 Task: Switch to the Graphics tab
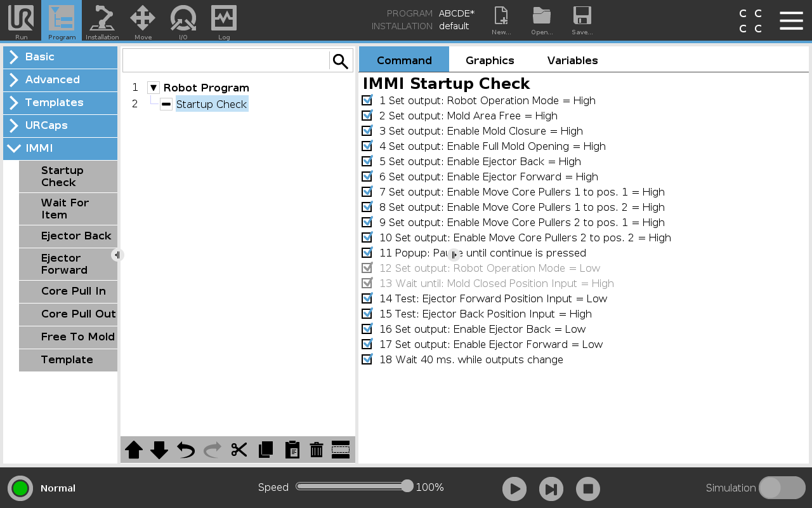click(x=490, y=60)
